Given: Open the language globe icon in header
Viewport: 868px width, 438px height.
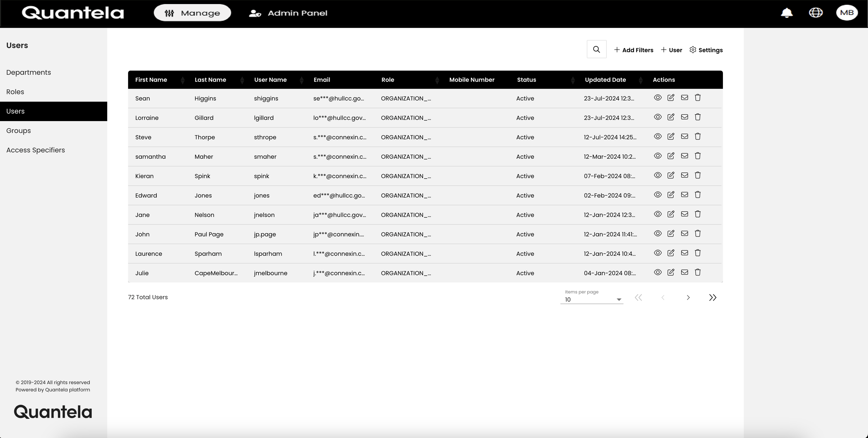Looking at the screenshot, I should tap(816, 13).
